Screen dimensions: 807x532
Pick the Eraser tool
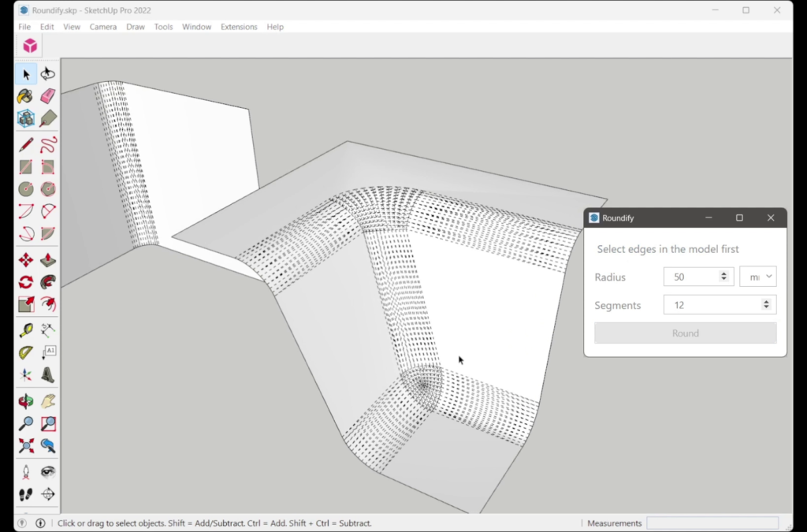48,96
